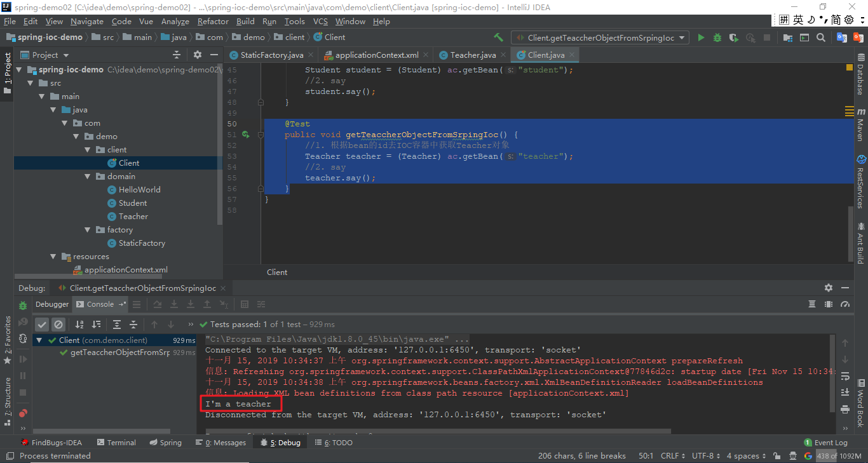Click the Scroll to end console icon
This screenshot has width=868, height=463.
click(845, 392)
